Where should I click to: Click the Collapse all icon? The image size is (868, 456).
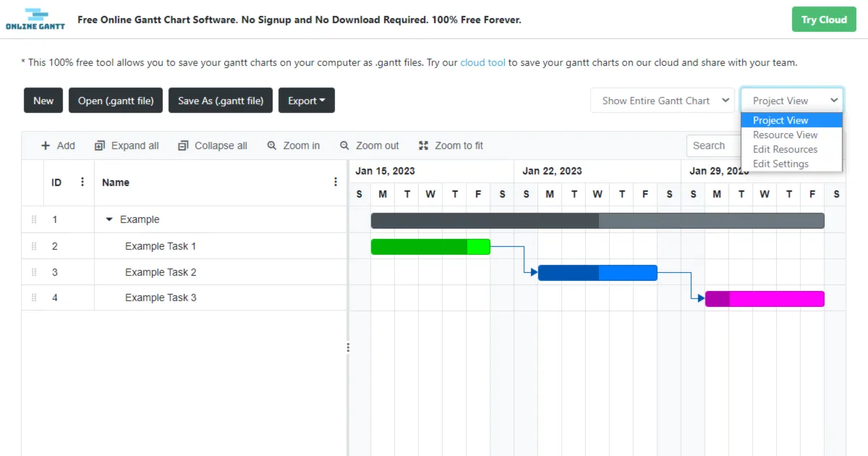[x=183, y=145]
